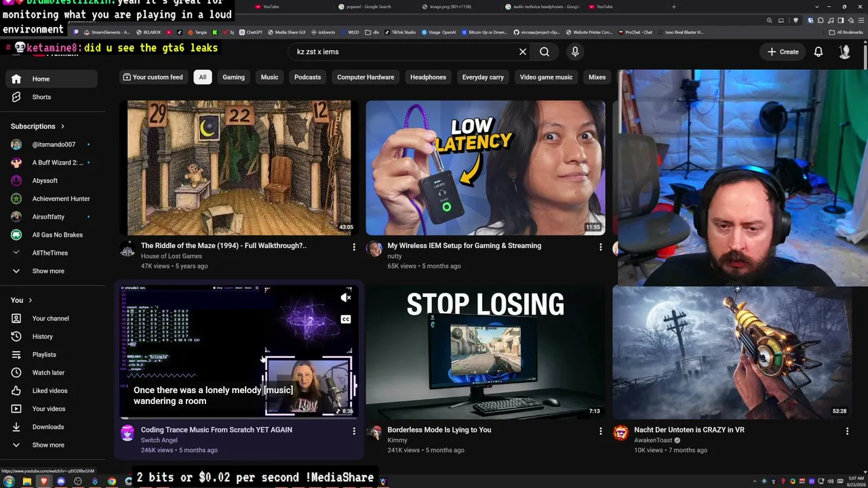Screen dimensions: 868x488
Task: Clear the search box with the X icon
Action: (523, 52)
